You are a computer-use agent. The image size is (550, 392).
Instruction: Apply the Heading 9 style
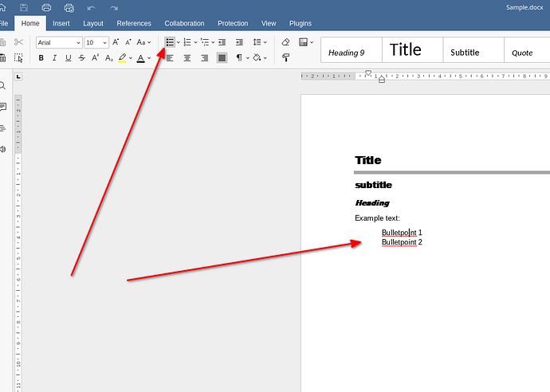(352, 50)
